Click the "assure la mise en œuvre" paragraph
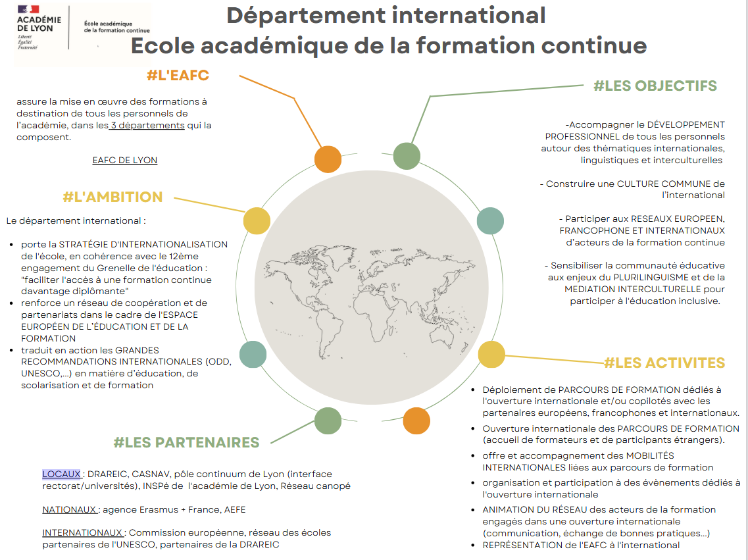Image resolution: width=748 pixels, height=560 pixels. tap(114, 119)
